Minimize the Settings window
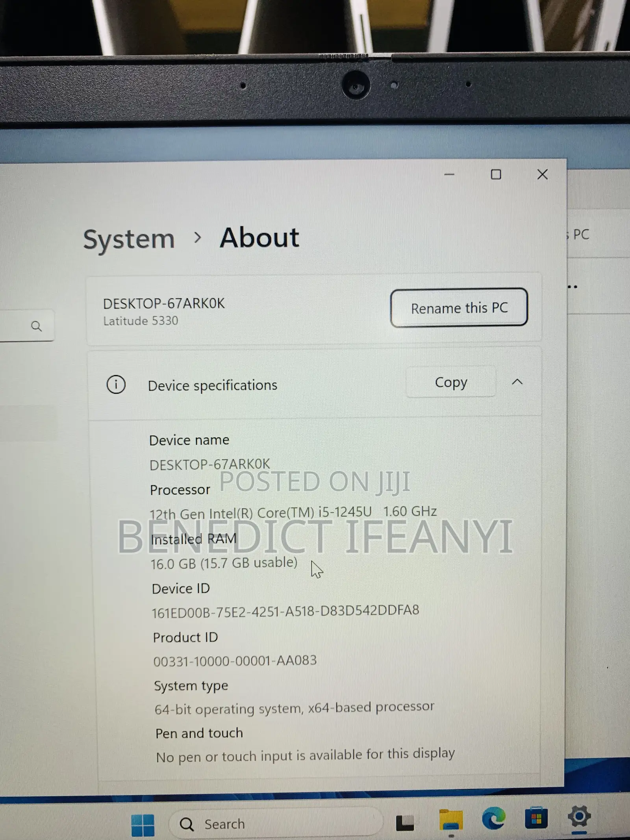The height and width of the screenshot is (840, 630). pyautogui.click(x=449, y=174)
